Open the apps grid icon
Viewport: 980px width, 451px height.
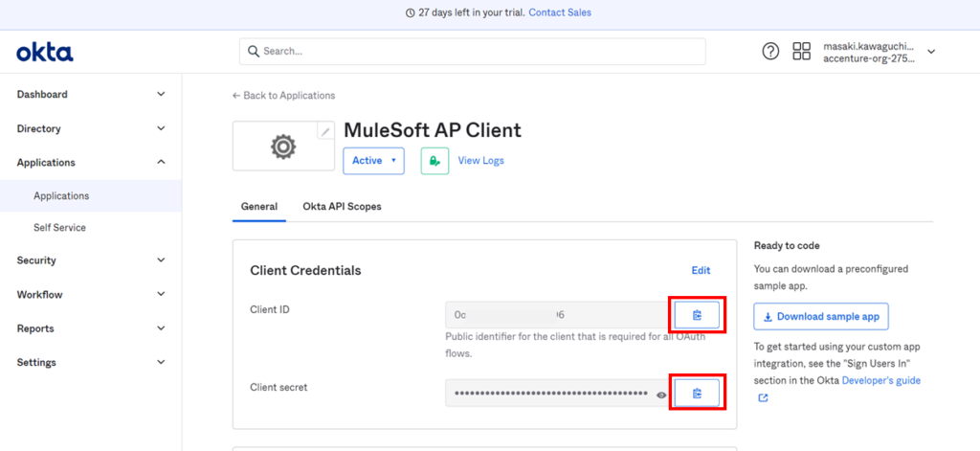[801, 52]
